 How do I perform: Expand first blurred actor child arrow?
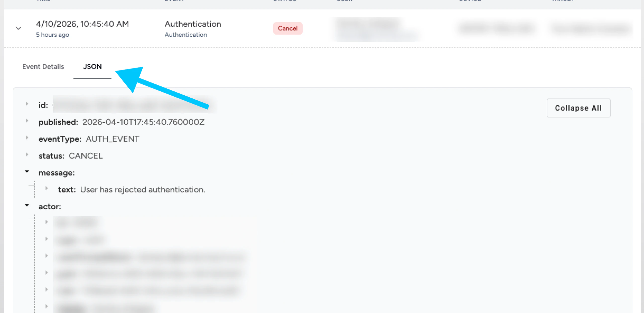[x=47, y=222]
